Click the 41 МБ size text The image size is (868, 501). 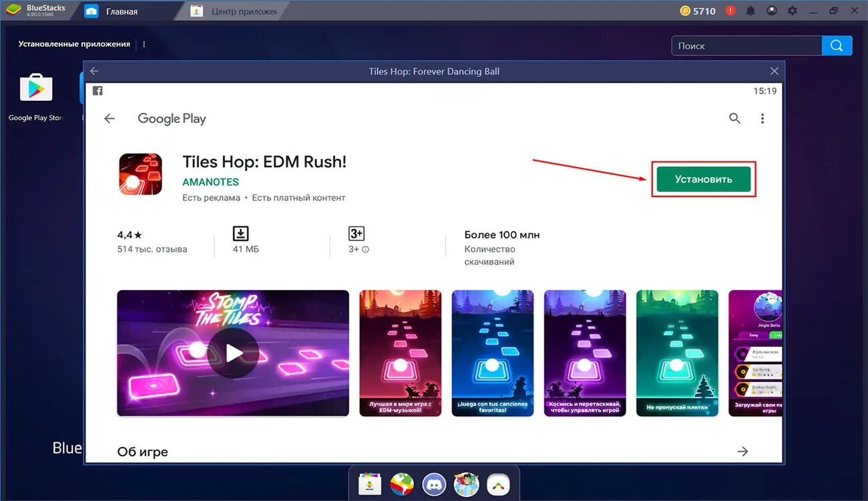[x=246, y=249]
